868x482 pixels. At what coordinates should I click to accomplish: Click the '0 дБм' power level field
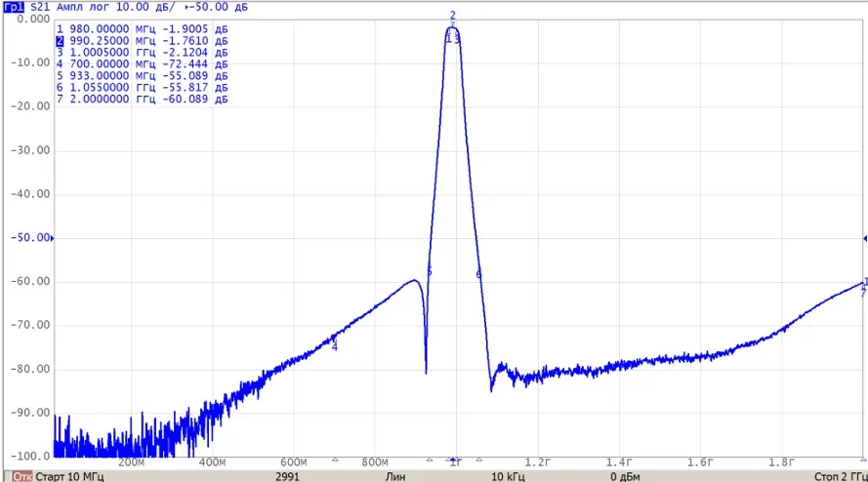[x=625, y=476]
